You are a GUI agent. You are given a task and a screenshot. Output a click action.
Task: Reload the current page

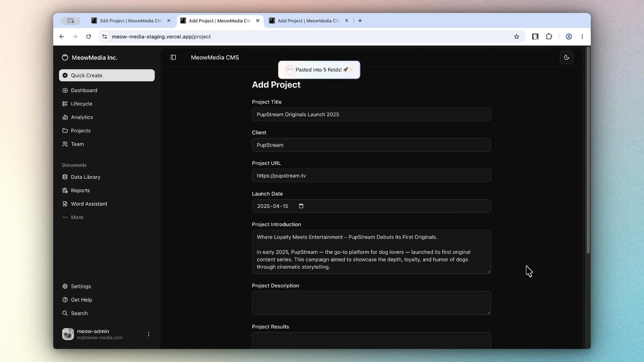[x=89, y=37]
